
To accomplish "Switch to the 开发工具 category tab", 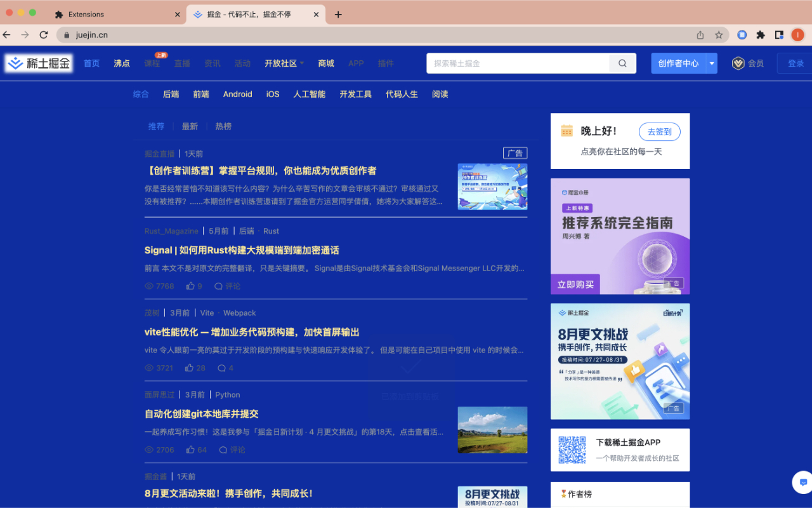I will pos(356,94).
